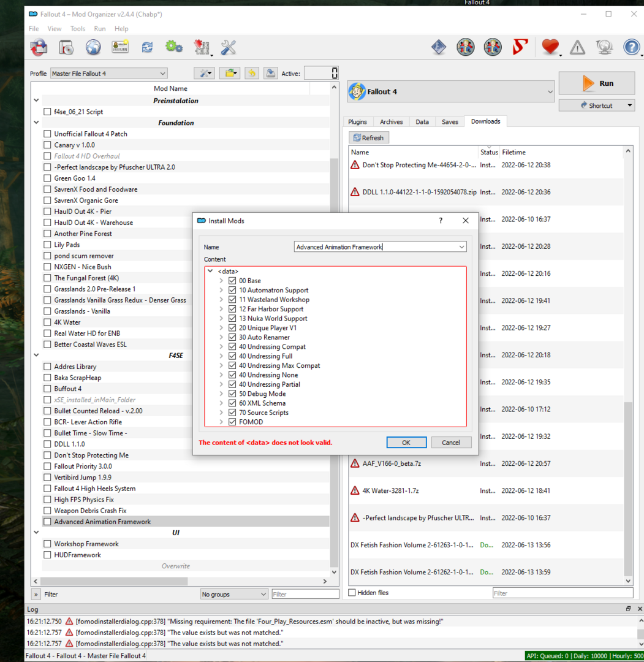Enable f4se_06_21 Script checkbox
The width and height of the screenshot is (644, 662).
tap(47, 112)
